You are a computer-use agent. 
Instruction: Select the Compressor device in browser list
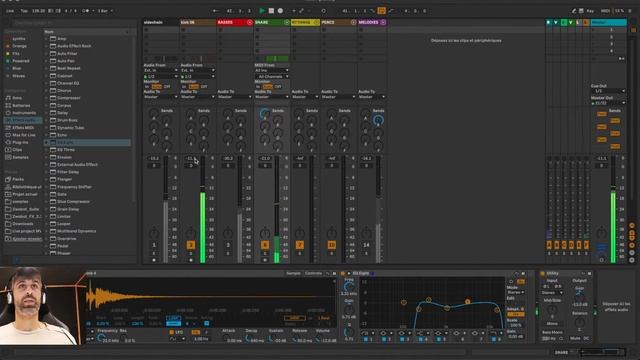coord(69,98)
